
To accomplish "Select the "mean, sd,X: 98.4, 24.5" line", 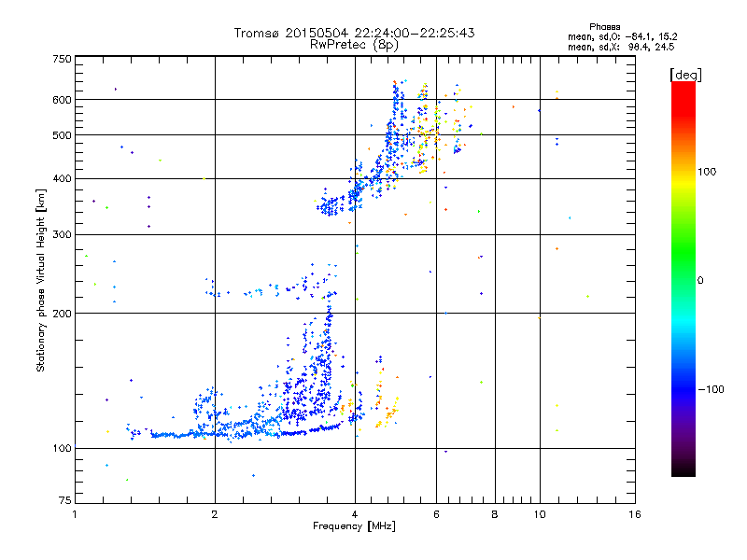I will pos(621,47).
